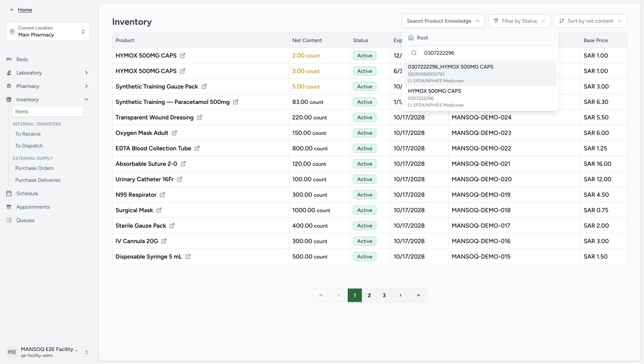Open Disposable Syringe 5 mL link icon
Viewport: 644px width, 364px height.
coord(188,256)
